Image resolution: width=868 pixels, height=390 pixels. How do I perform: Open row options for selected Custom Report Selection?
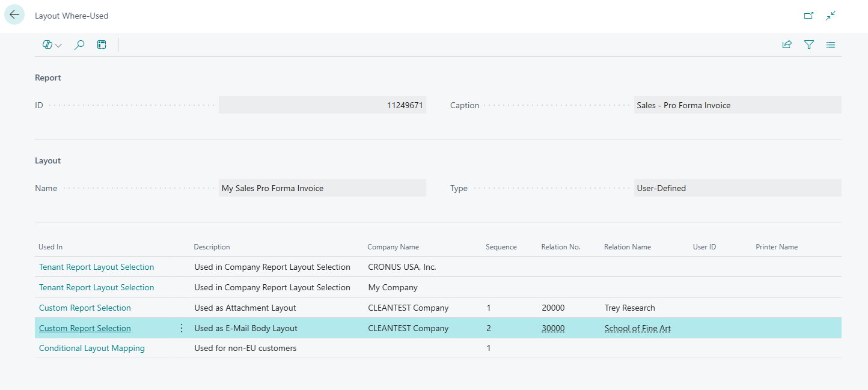tap(182, 328)
